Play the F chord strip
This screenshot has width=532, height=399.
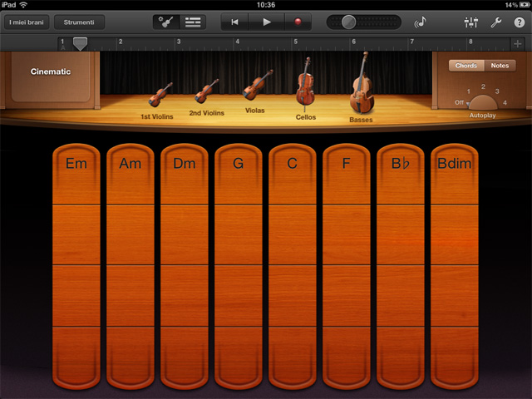[346, 266]
